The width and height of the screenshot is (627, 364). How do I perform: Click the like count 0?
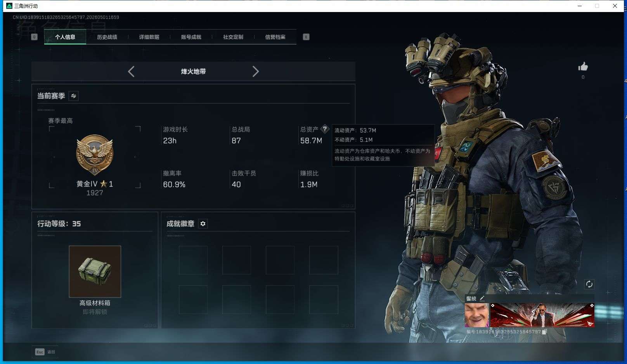click(x=583, y=77)
